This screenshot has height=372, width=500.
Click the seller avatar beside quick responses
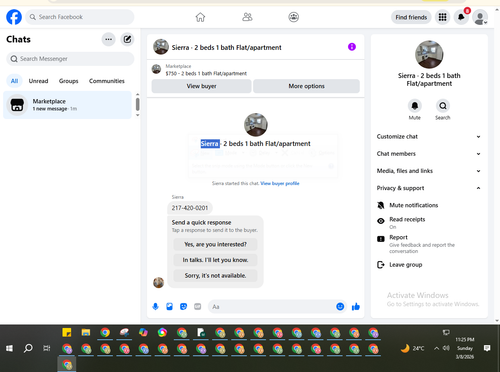click(158, 283)
